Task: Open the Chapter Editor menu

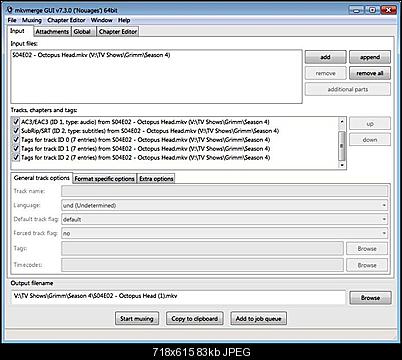Action: [x=66, y=20]
